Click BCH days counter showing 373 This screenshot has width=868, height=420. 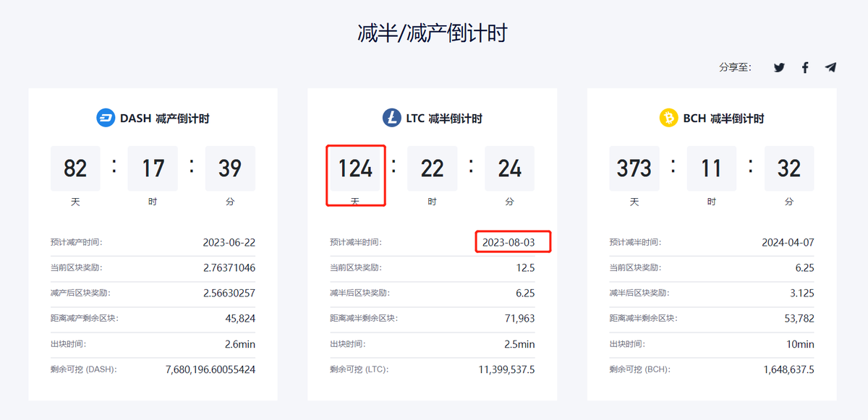pos(634,168)
